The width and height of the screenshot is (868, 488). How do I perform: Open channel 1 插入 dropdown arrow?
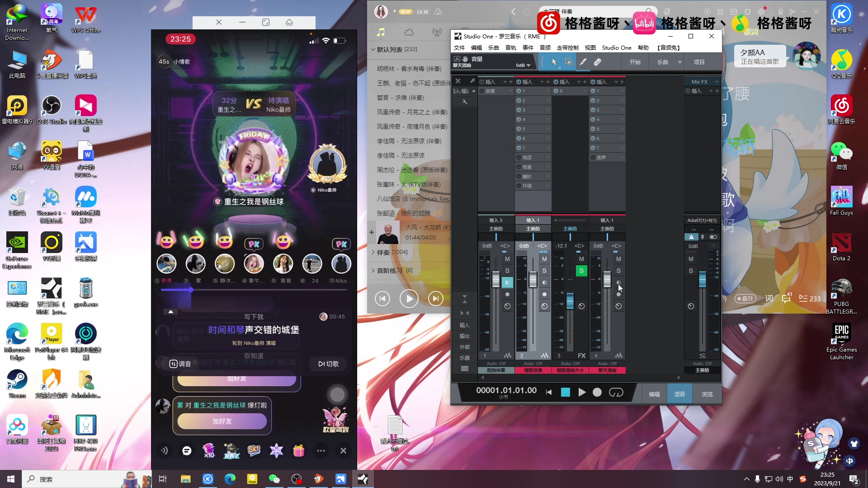(x=505, y=82)
